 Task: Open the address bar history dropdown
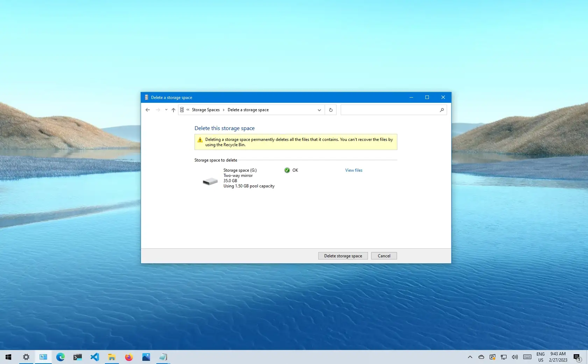coord(319,109)
